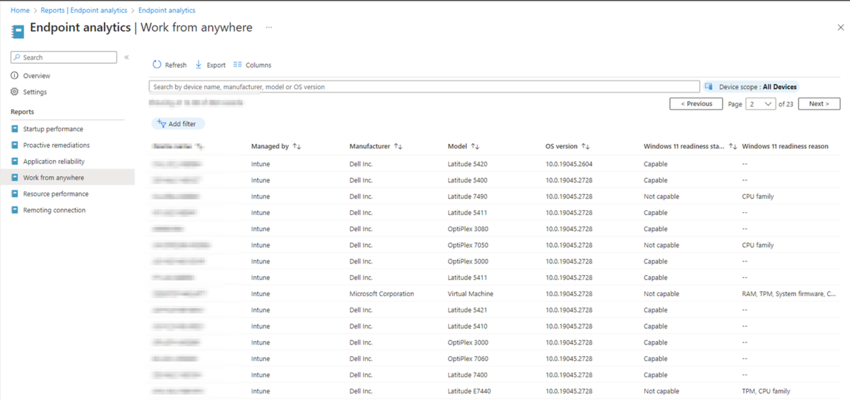Image resolution: width=850 pixels, height=400 pixels.
Task: Navigate to Endpoint analytics breadcrumb
Action: tap(167, 10)
